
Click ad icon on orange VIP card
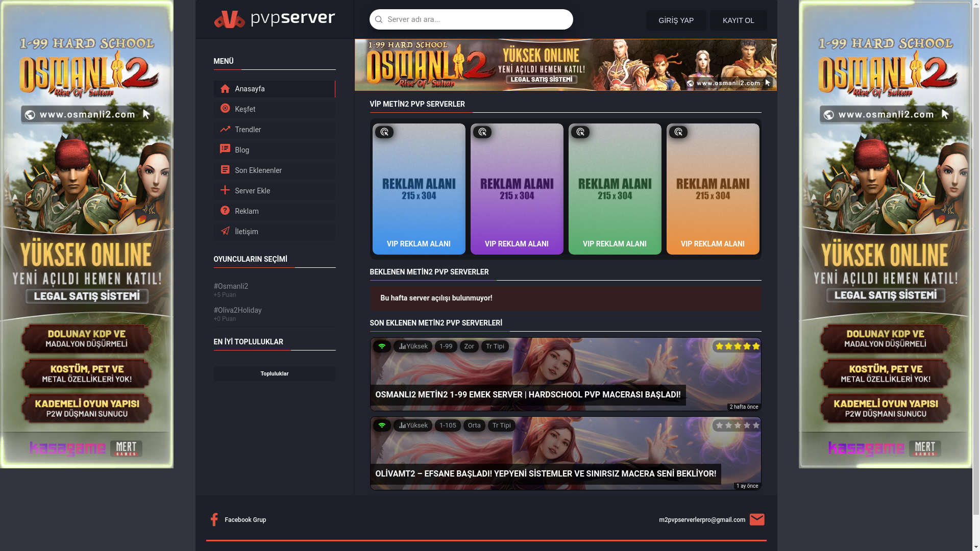click(x=678, y=132)
